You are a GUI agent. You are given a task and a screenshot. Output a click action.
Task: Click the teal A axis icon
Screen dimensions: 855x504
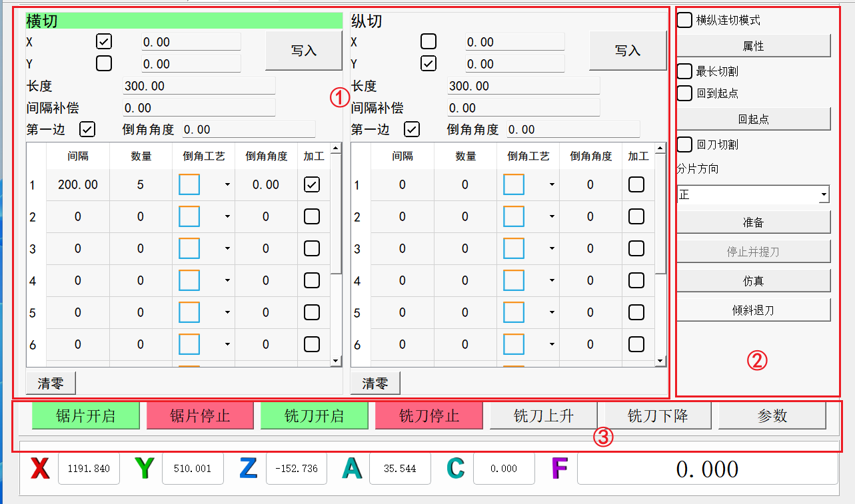pos(352,469)
